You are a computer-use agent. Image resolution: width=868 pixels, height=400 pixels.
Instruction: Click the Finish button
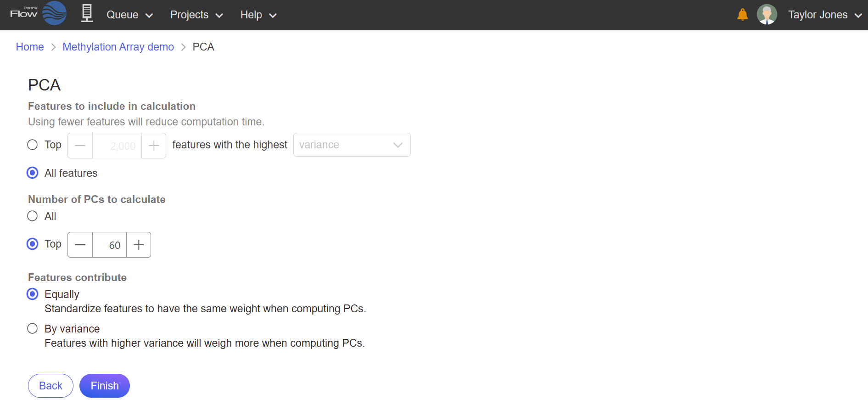[x=105, y=386]
